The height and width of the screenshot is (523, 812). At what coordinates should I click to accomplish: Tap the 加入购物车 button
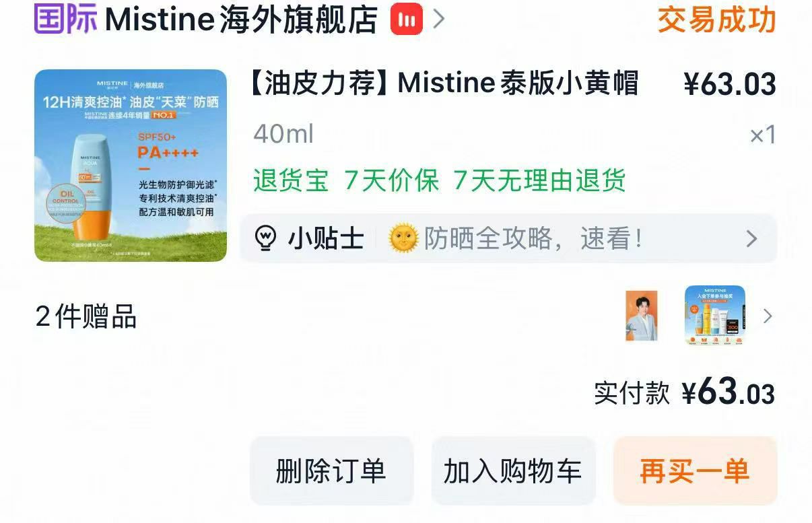point(513,470)
